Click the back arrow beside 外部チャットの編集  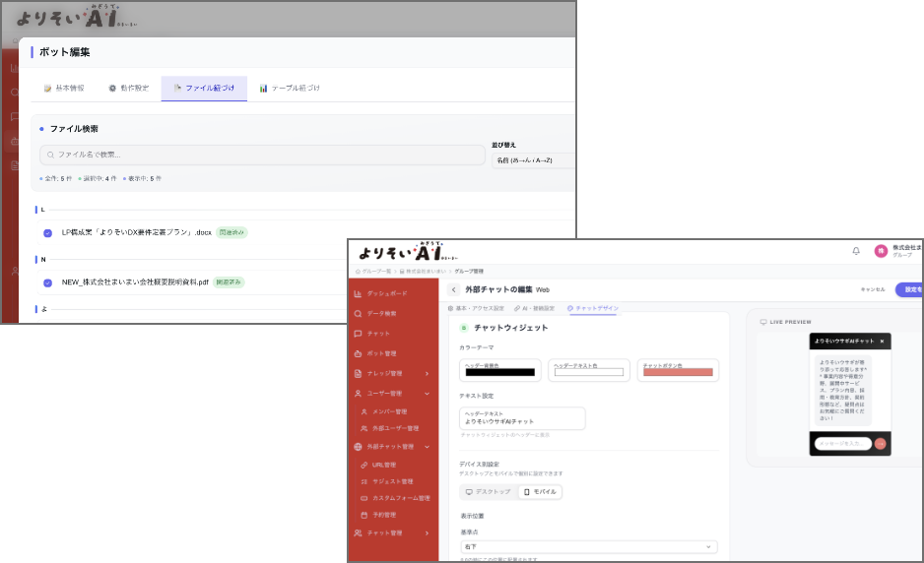(x=453, y=289)
